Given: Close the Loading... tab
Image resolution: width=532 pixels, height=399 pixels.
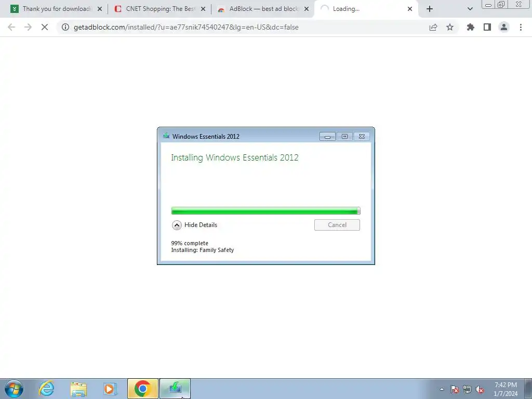Looking at the screenshot, I should [410, 9].
